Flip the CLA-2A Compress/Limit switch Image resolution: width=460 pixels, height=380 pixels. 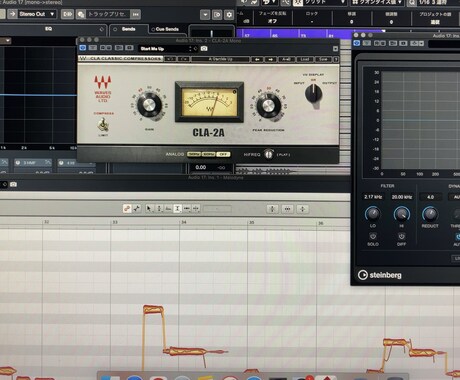click(x=103, y=125)
